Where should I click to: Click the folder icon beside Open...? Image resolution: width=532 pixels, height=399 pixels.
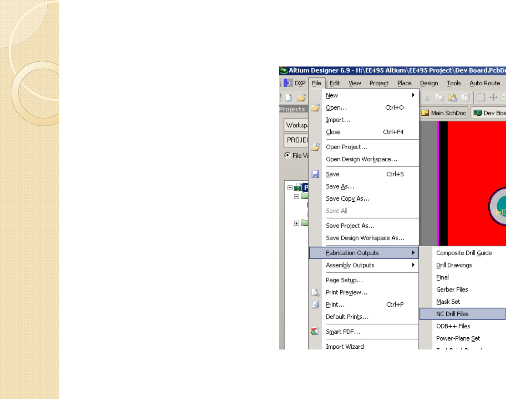315,108
